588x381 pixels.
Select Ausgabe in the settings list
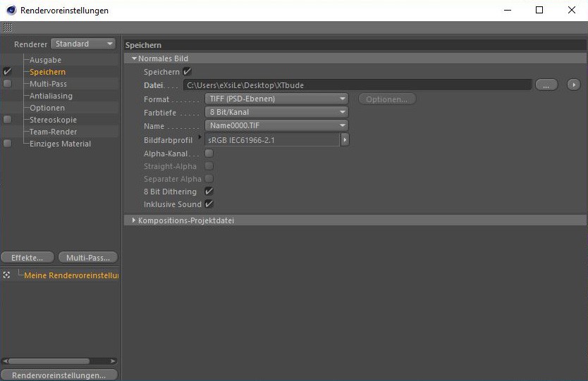pyautogui.click(x=45, y=60)
